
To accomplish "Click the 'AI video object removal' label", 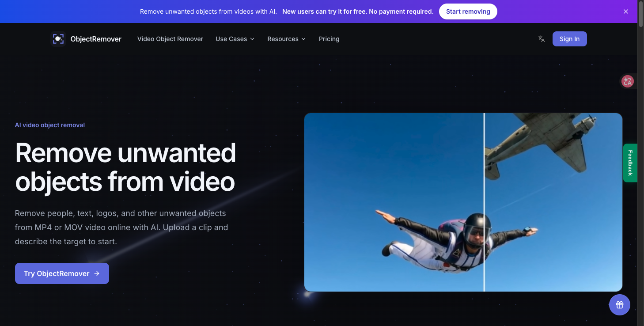I will point(50,125).
